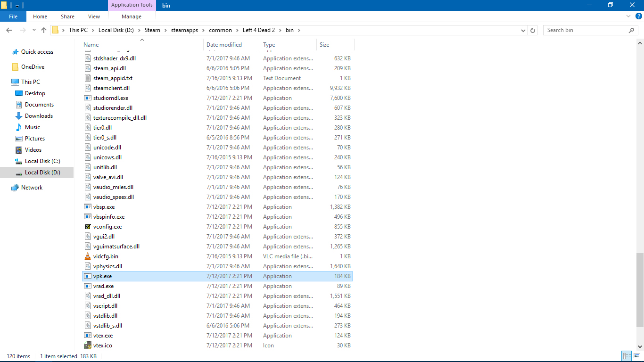Open the recent locations dropdown
644x362 pixels.
click(34, 30)
